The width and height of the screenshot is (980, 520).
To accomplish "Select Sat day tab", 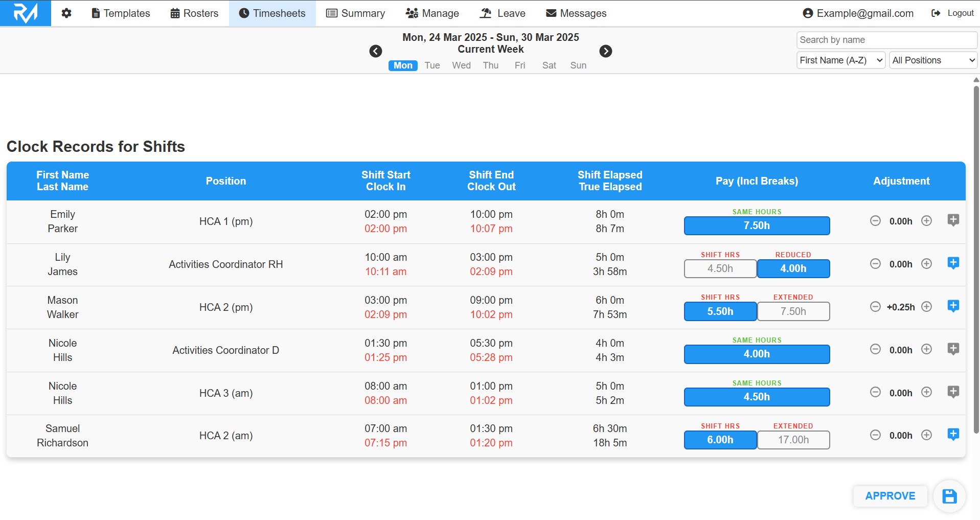I will point(549,65).
